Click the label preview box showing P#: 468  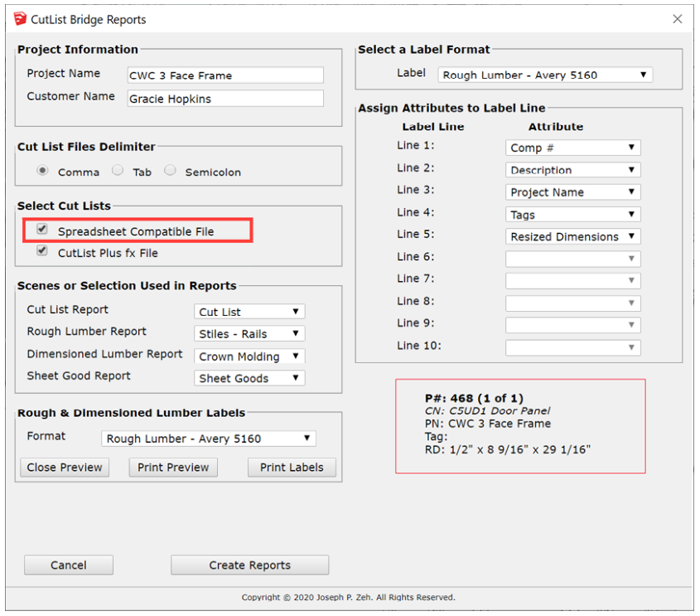520,426
